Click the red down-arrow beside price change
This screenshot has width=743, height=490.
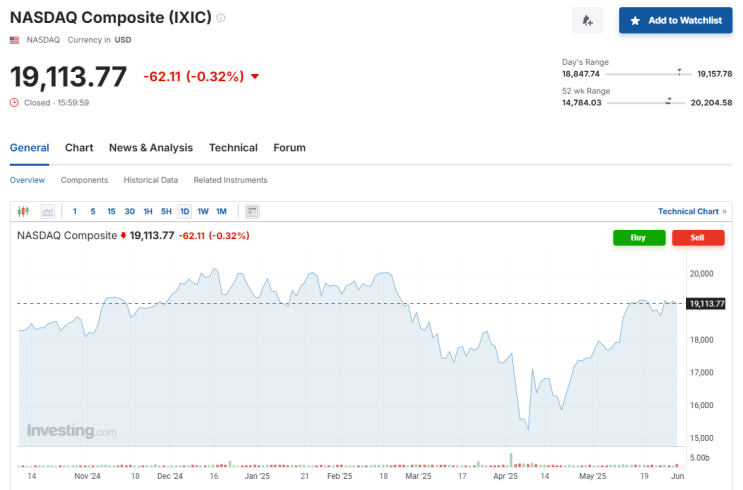click(255, 76)
